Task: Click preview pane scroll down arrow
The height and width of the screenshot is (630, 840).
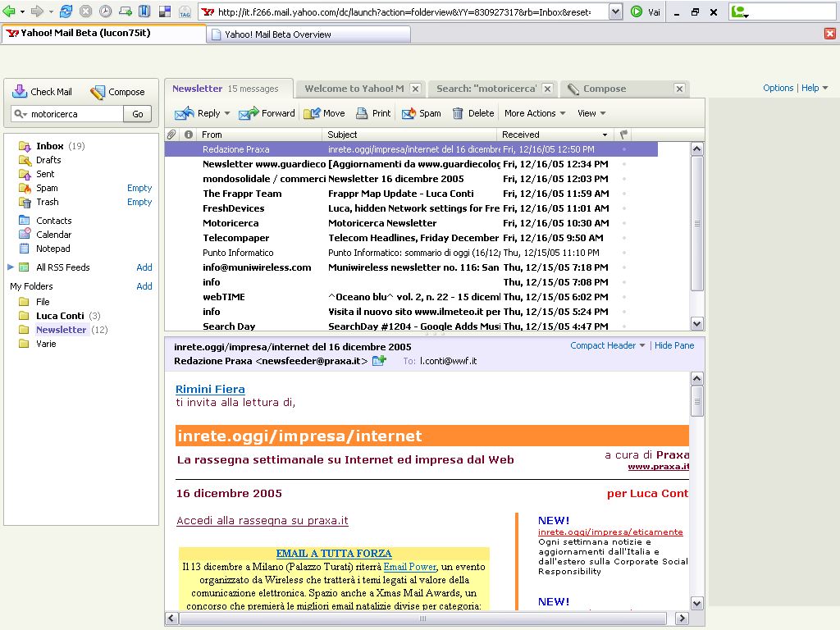Action: click(x=696, y=603)
